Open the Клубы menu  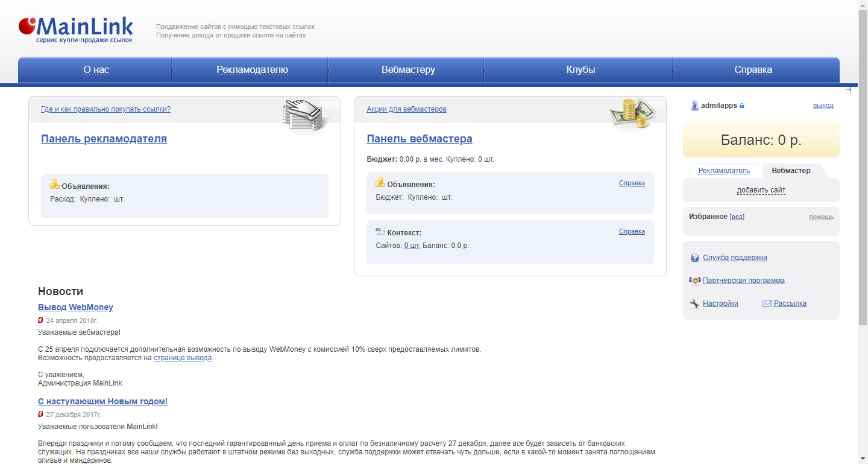click(x=580, y=70)
